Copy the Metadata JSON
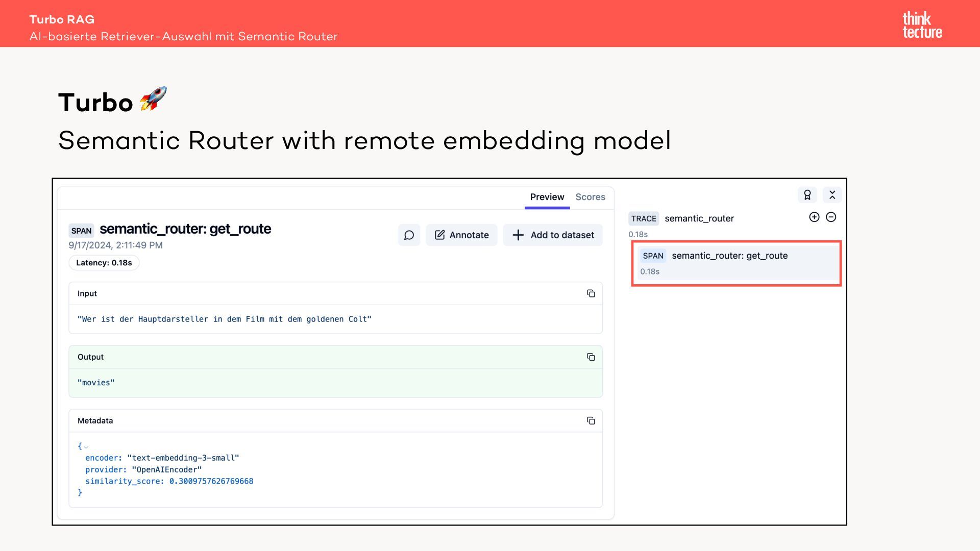 pos(591,421)
